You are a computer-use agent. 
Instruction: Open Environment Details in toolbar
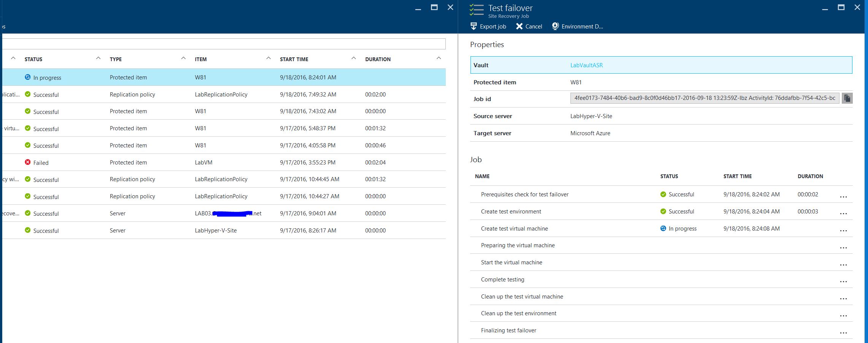[x=577, y=26]
